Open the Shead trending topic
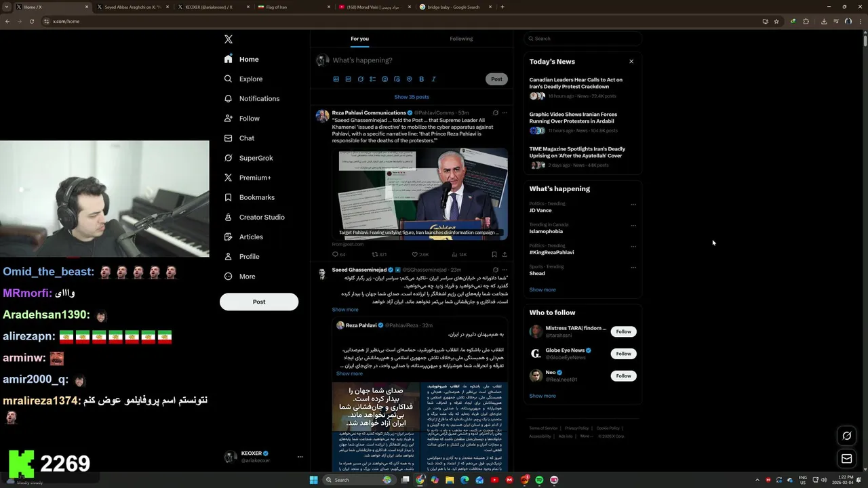 537,273
